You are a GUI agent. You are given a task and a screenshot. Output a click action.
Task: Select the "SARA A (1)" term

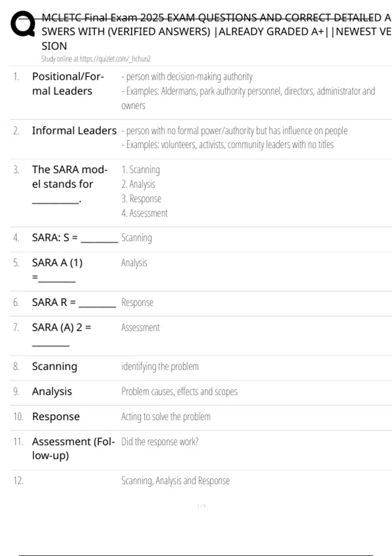[57, 263]
